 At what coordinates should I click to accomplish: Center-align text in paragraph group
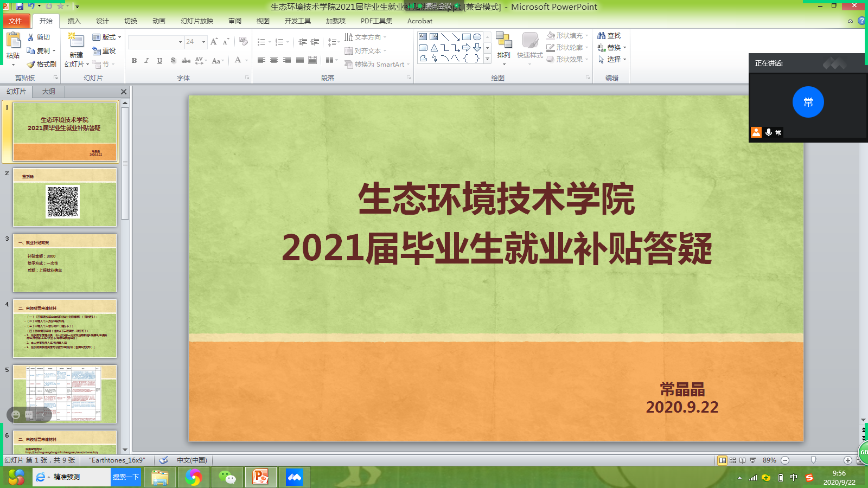(x=274, y=60)
